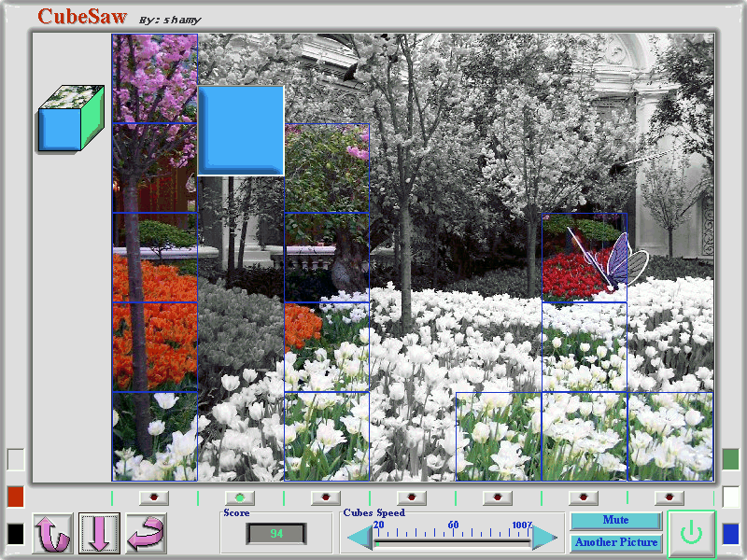Decrease cubes speed with left arrow

(359, 539)
